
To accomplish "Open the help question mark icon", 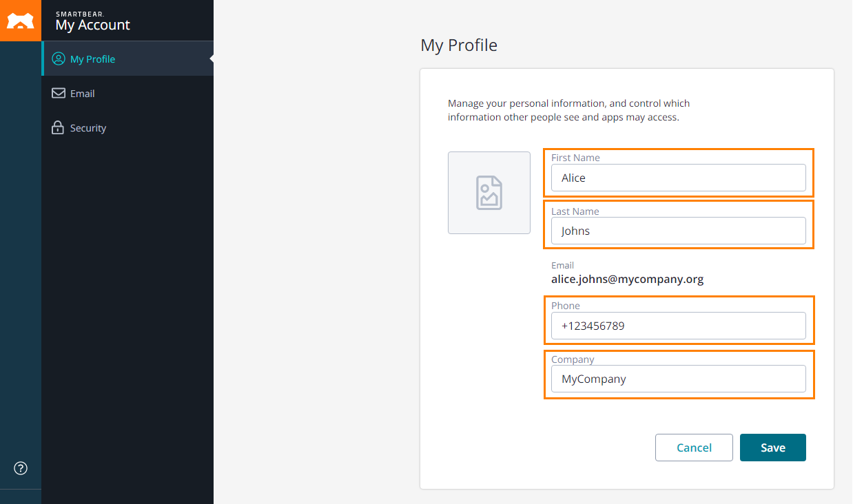I will pos(20,468).
